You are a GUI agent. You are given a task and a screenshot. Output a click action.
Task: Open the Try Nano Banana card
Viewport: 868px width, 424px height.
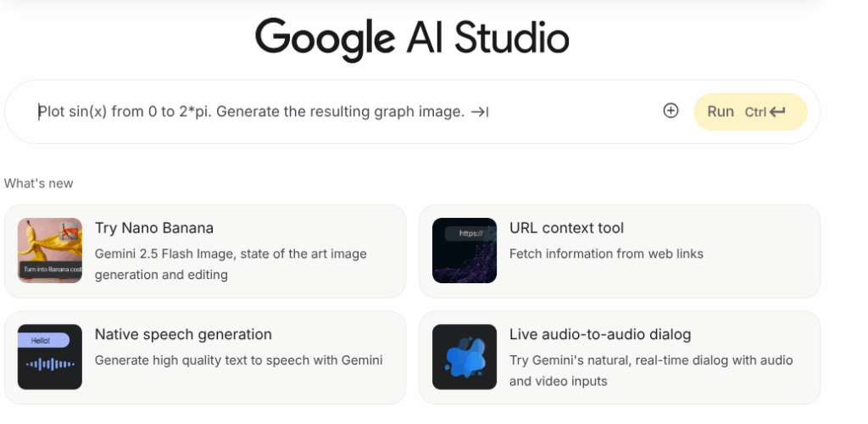205,251
